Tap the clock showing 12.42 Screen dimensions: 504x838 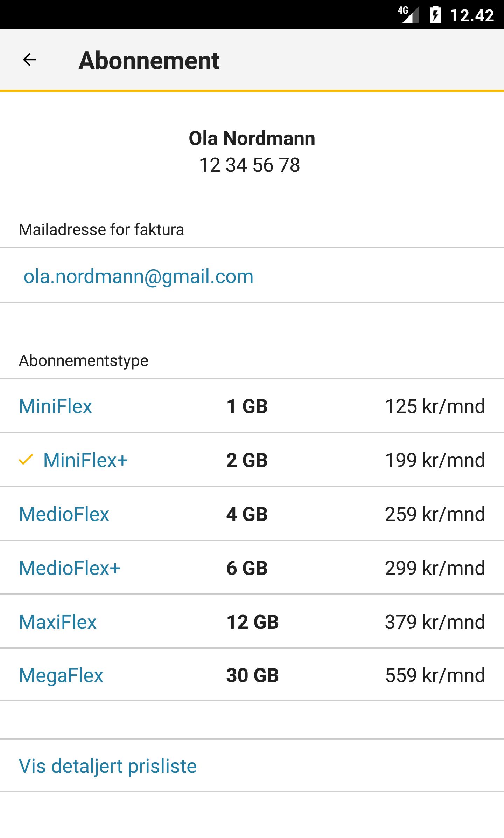[472, 15]
